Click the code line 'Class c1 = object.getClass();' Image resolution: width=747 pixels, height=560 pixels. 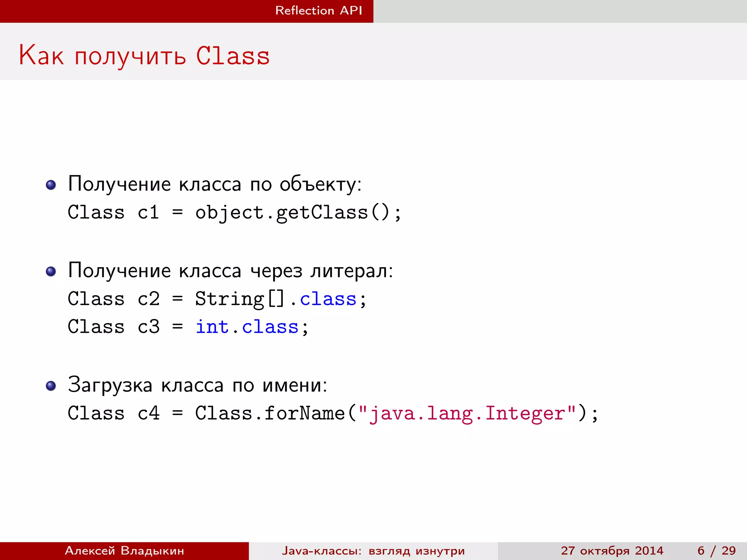point(235,212)
